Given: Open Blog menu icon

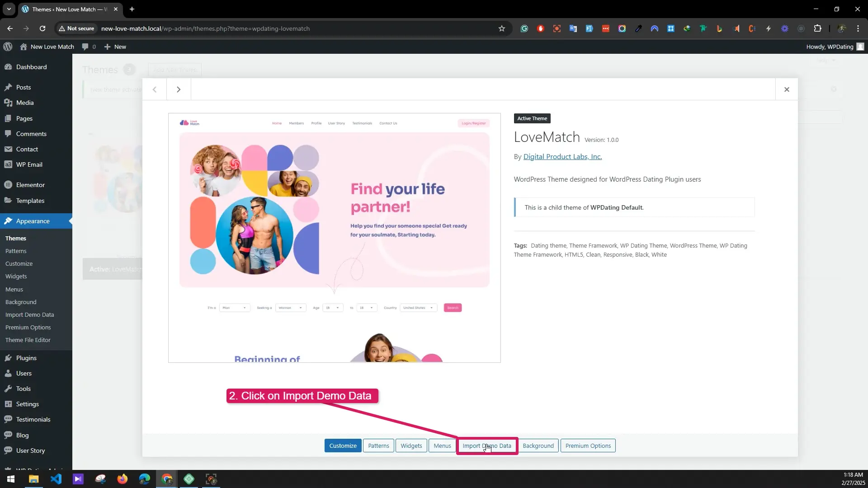Looking at the screenshot, I should point(8,435).
